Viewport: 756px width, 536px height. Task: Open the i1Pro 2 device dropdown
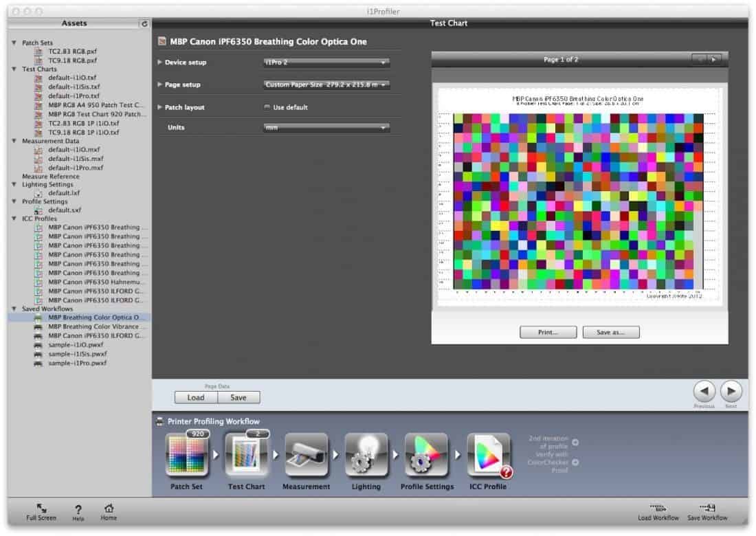click(326, 63)
